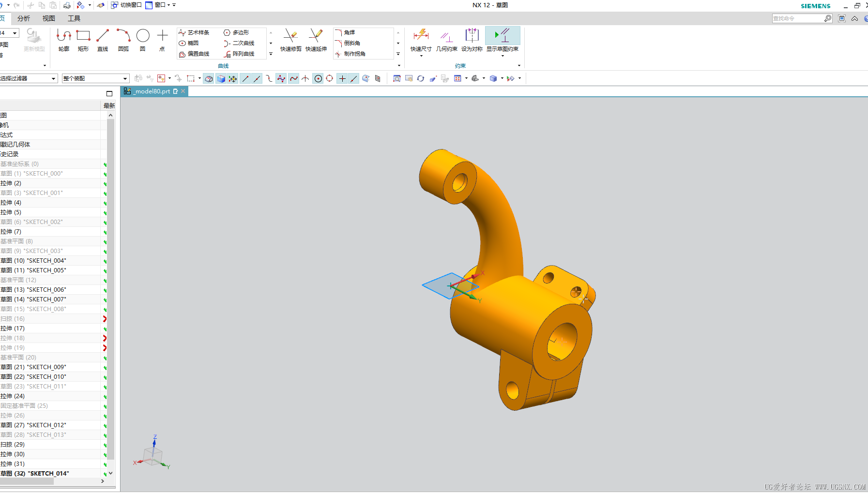This screenshot has height=493, width=868.
Task: Click the 几何约束 geometric constraints icon
Action: coord(446,39)
